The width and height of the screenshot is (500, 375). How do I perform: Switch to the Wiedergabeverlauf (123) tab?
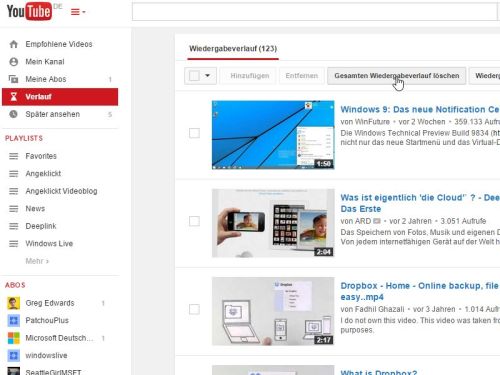coord(233,49)
